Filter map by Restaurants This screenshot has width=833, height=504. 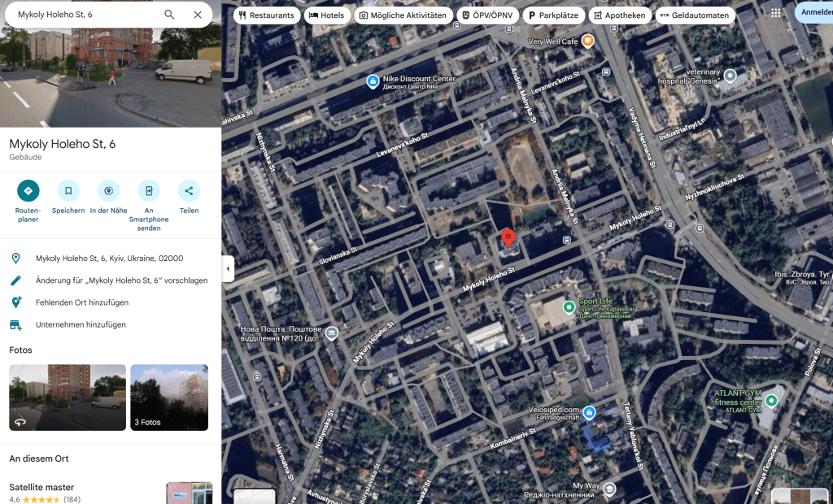coord(266,15)
